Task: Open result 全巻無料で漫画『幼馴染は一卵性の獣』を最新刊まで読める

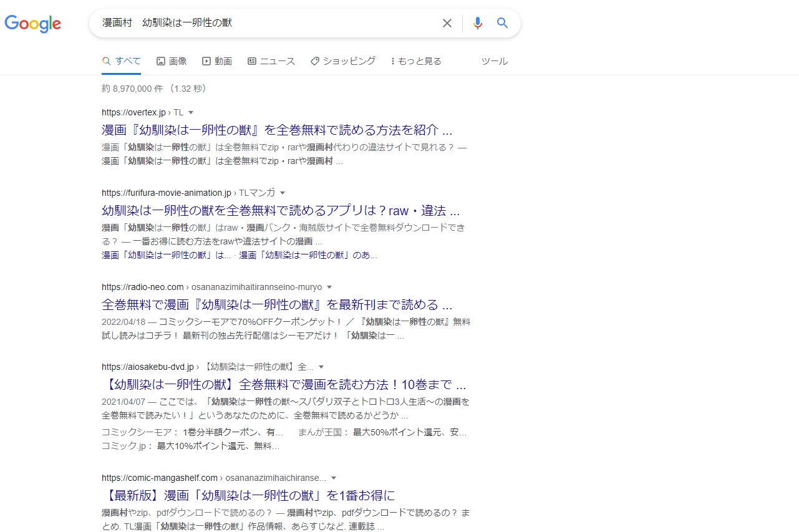Action: tap(277, 305)
